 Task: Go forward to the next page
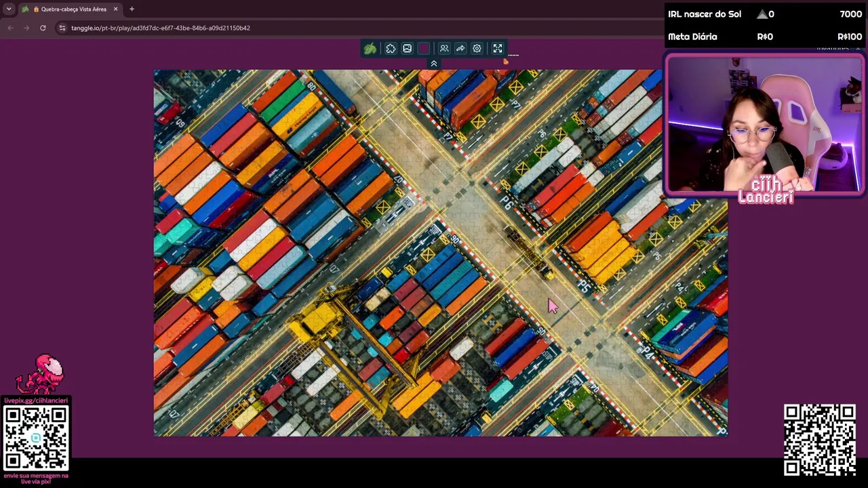pos(26,28)
